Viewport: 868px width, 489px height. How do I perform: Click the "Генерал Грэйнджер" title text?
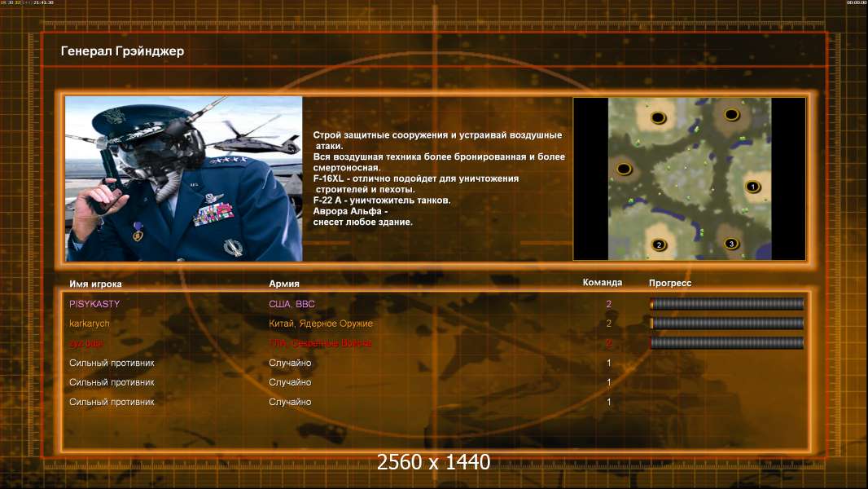pyautogui.click(x=122, y=51)
